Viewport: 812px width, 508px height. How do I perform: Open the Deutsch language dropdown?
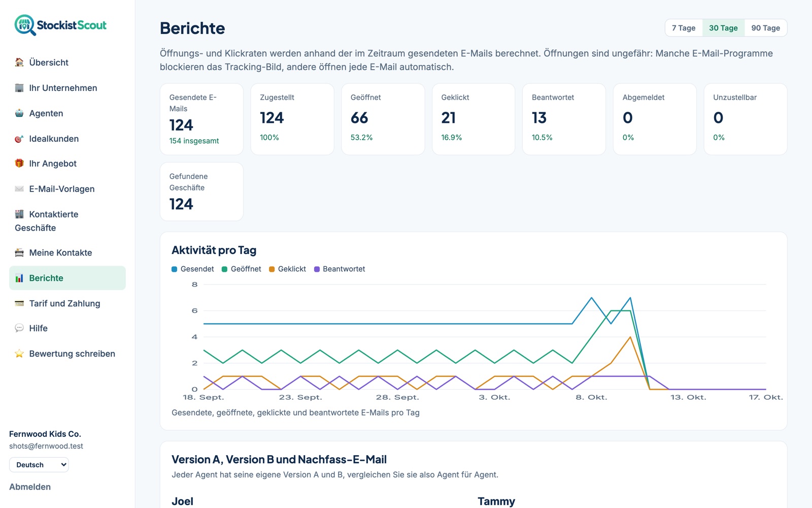point(39,465)
